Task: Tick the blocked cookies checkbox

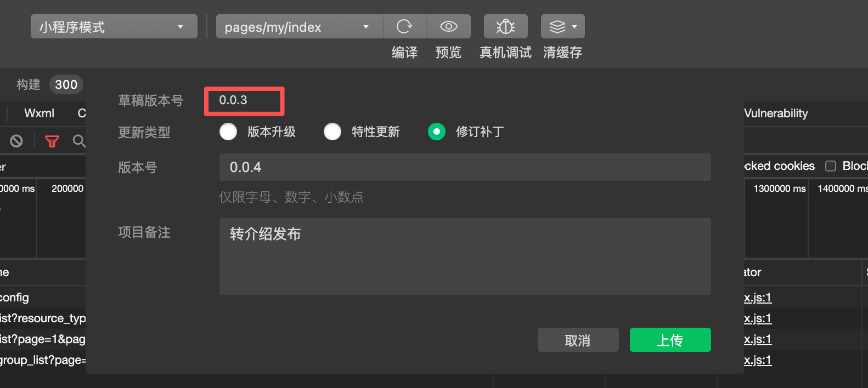Action: [831, 166]
